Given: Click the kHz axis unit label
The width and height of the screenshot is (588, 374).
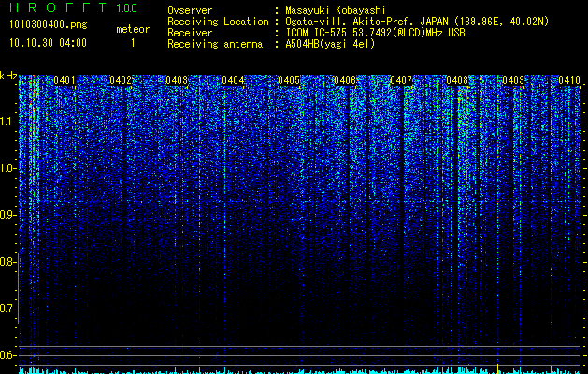Looking at the screenshot, I should (x=8, y=76).
